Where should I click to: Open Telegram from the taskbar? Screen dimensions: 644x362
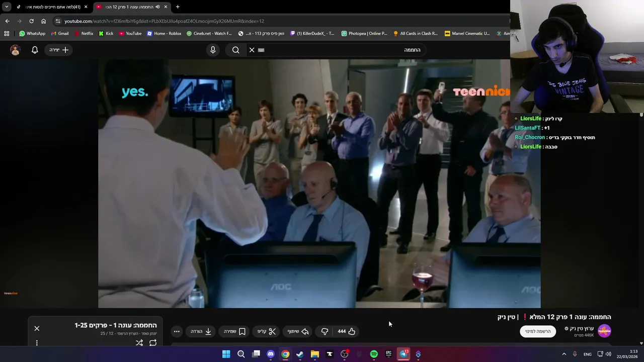[x=404, y=354]
